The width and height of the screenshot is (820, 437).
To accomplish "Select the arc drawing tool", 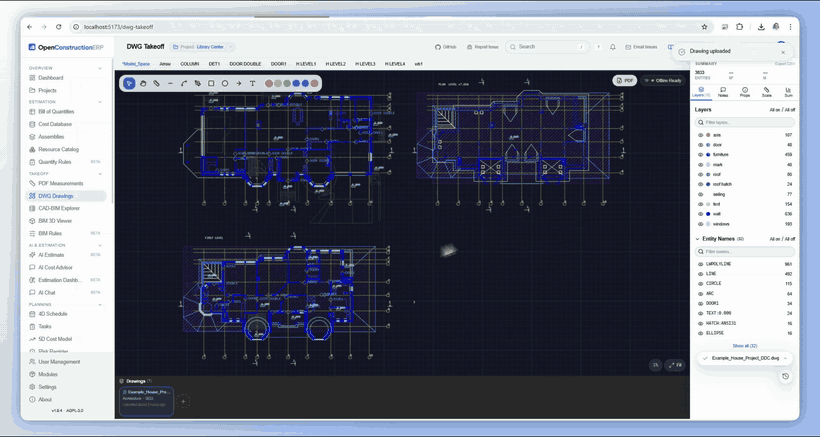I will point(184,83).
